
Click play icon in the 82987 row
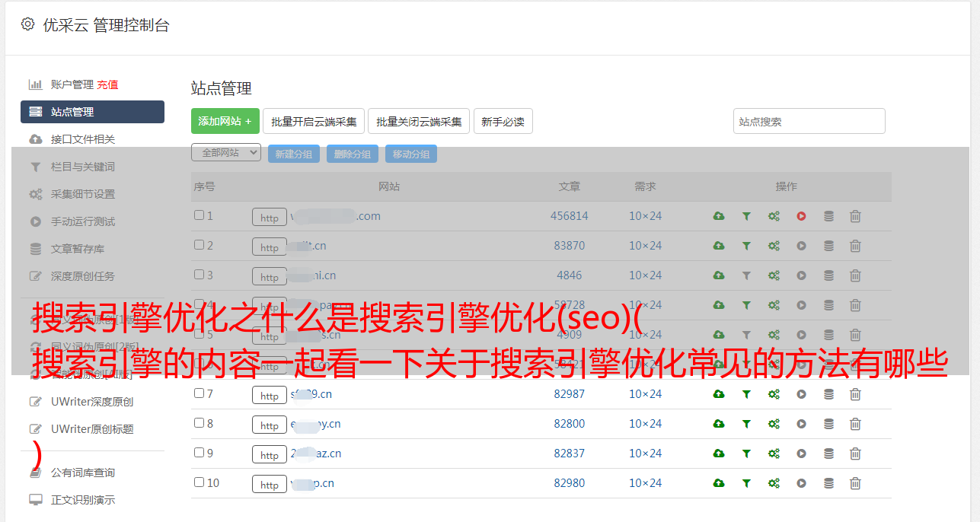click(x=801, y=394)
